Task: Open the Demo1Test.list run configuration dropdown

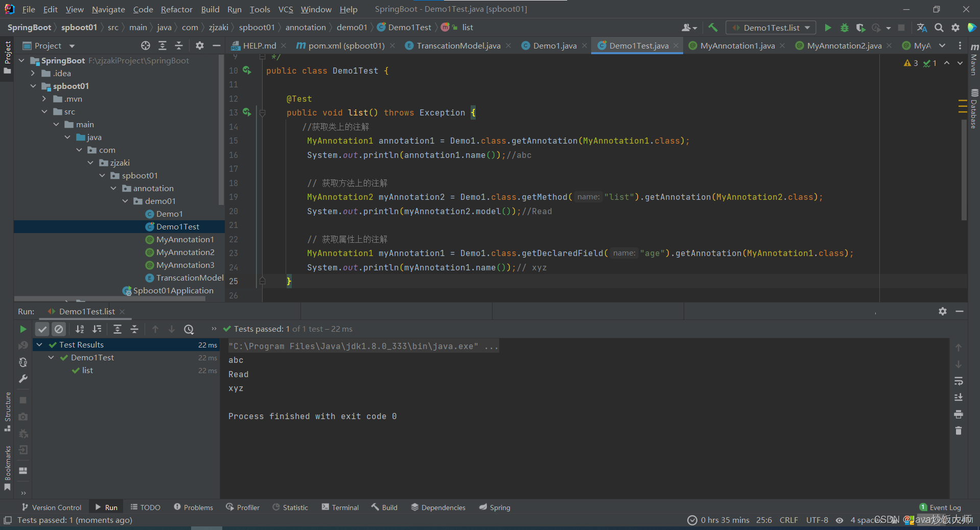Action: coord(771,28)
